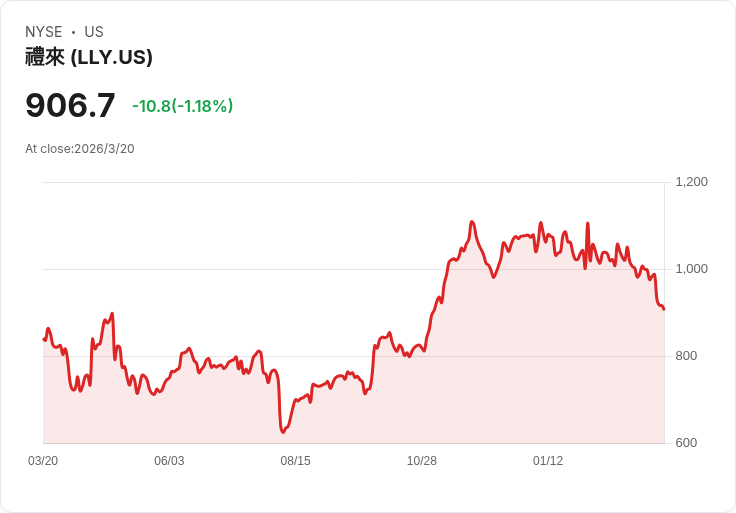Select the 906.7 current price

[70, 105]
